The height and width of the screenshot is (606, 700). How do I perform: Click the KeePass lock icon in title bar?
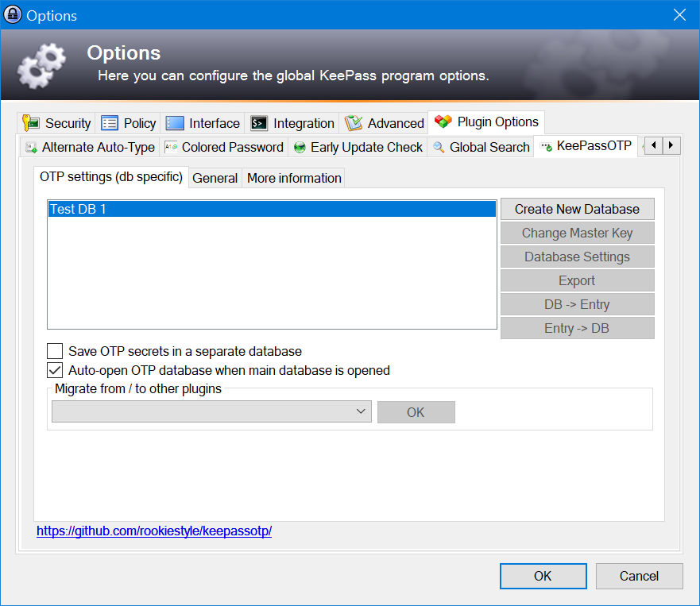(13, 15)
